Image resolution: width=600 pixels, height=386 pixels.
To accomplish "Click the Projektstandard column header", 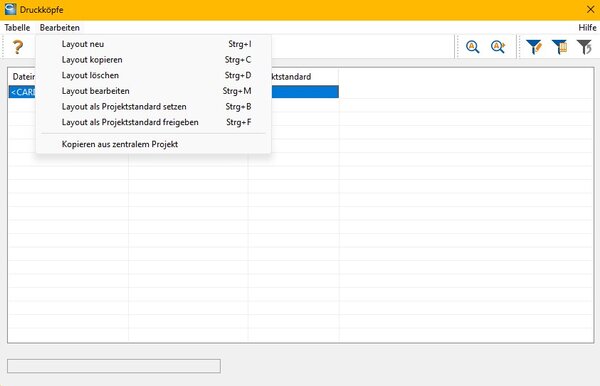I will pyautogui.click(x=293, y=77).
